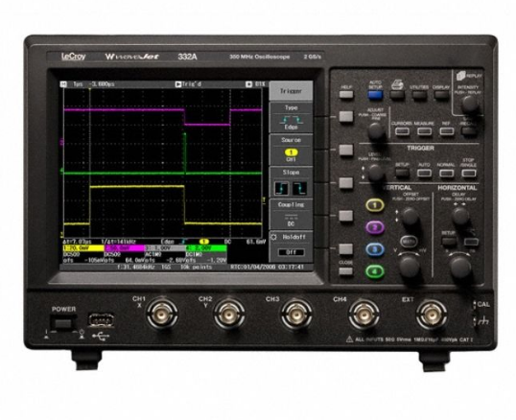Select the gray channel 3 scale box
Viewport: 516px width, 420px height.
tap(165, 248)
